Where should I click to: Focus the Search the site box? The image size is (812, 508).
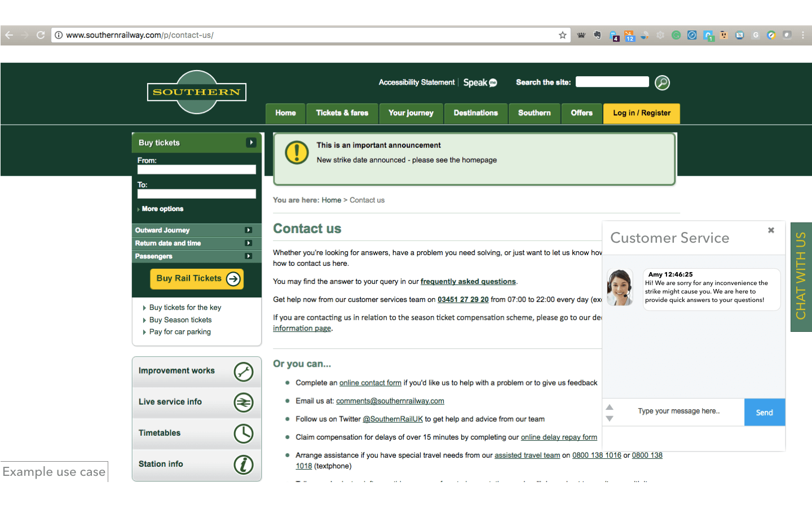[612, 82]
